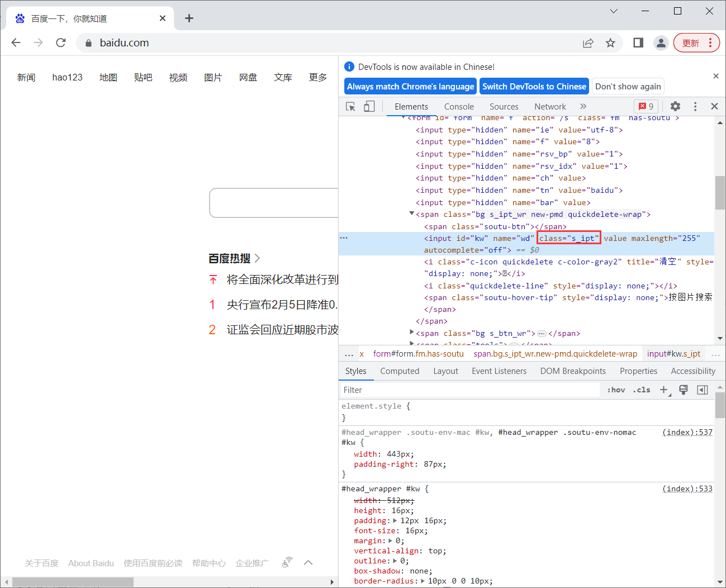Switch to the Network tab
Image resolution: width=726 pixels, height=588 pixels.
click(550, 106)
